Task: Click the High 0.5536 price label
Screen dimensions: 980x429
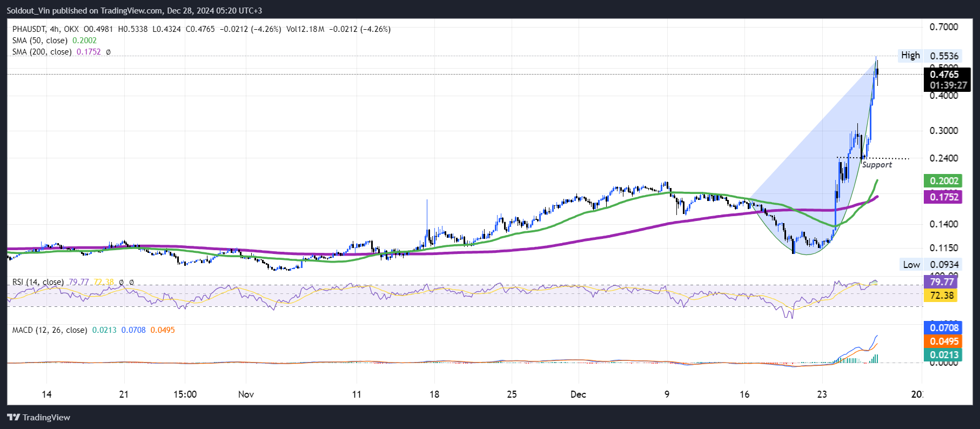Action: (x=929, y=56)
